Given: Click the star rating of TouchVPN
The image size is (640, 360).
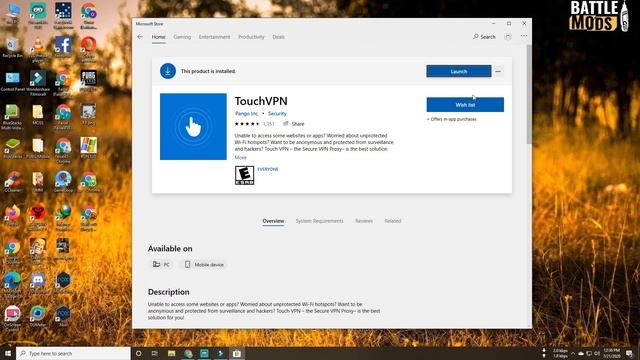Looking at the screenshot, I should click(x=247, y=124).
